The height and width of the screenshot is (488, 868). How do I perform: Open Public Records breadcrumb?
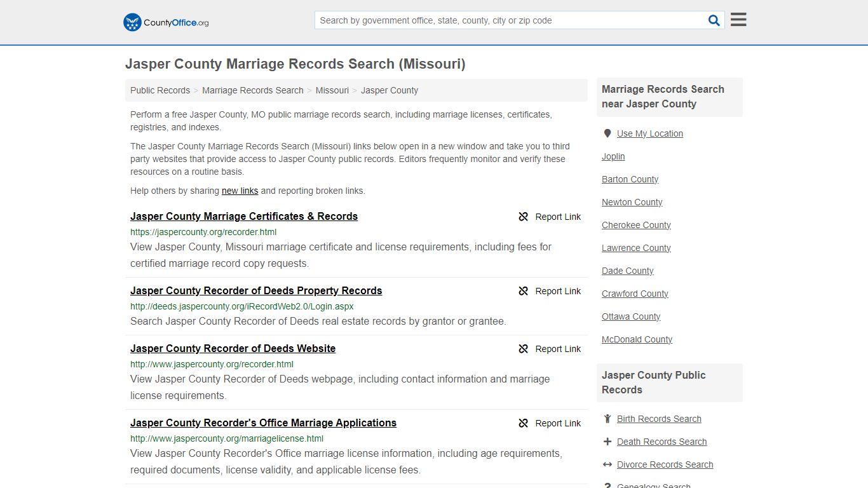click(x=160, y=90)
